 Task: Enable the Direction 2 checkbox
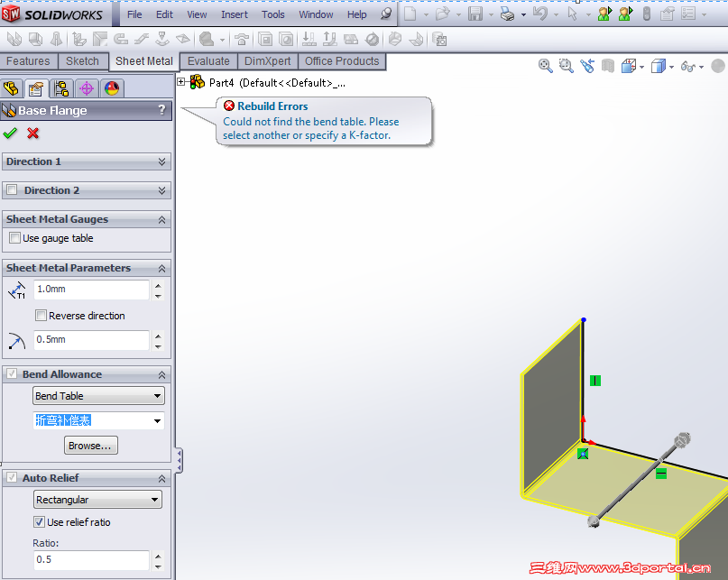12,189
